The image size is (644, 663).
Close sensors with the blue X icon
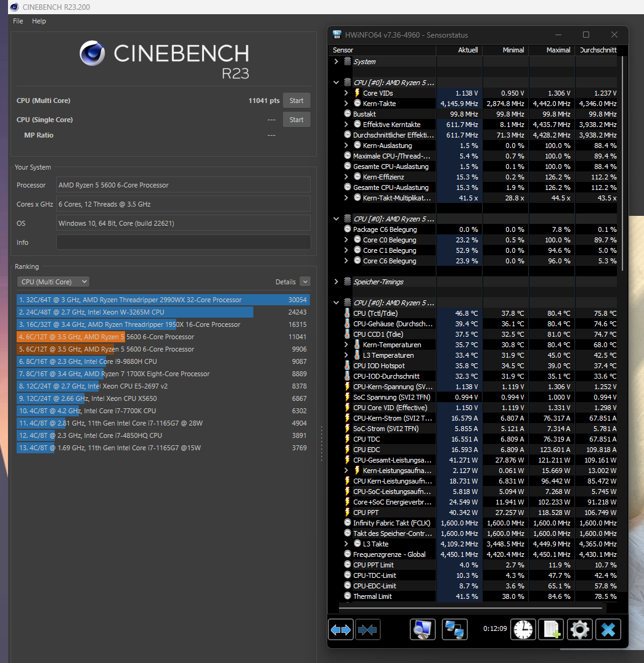pyautogui.click(x=608, y=630)
